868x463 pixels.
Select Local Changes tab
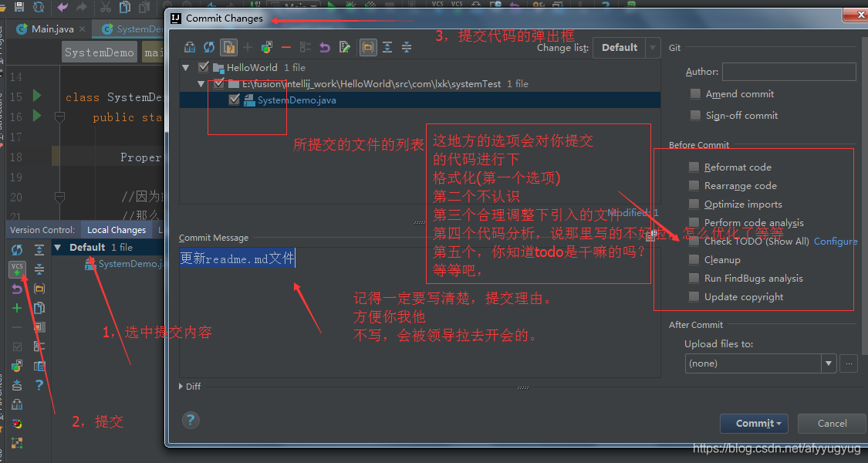pos(117,230)
